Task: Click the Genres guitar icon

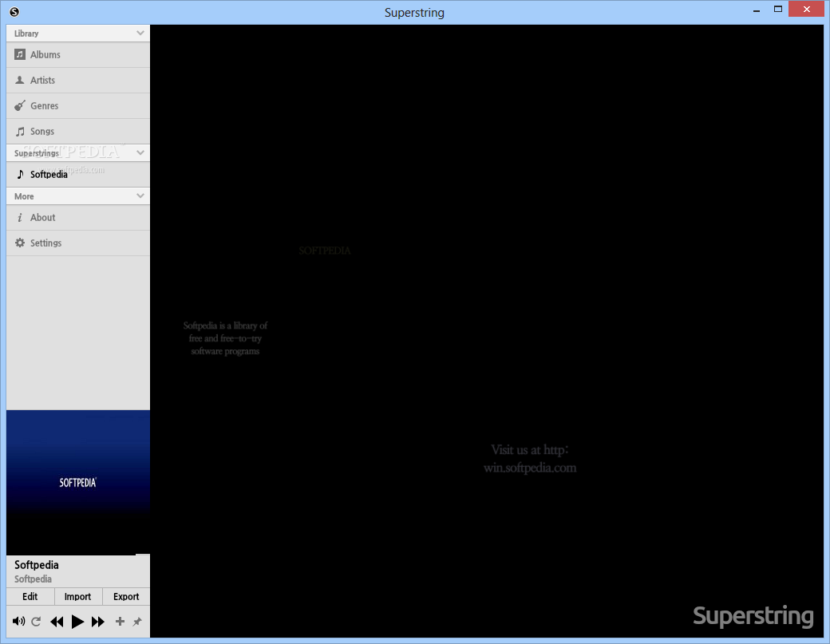Action: [20, 106]
